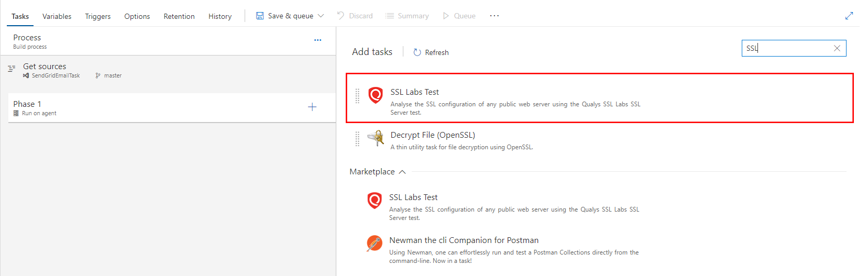Click the Marketplace SSL Labs Test shield icon
Screen dimensions: 868x276
[375, 201]
